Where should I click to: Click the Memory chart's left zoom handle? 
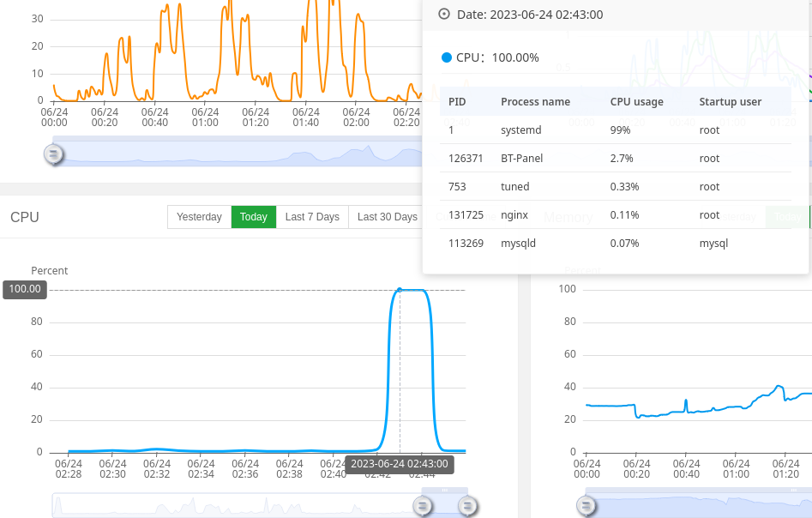(586, 506)
